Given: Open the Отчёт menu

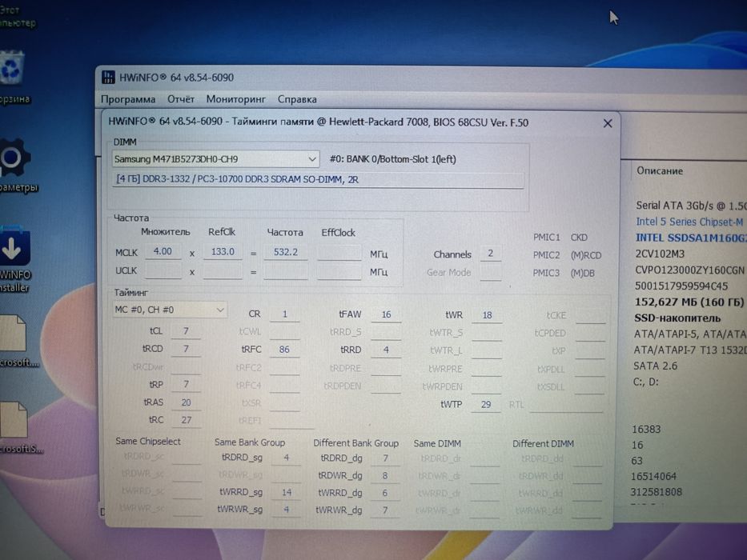Looking at the screenshot, I should click(x=181, y=99).
